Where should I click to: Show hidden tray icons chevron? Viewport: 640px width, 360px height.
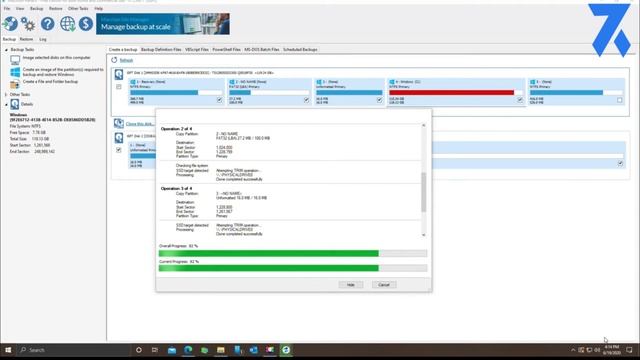coord(573,350)
